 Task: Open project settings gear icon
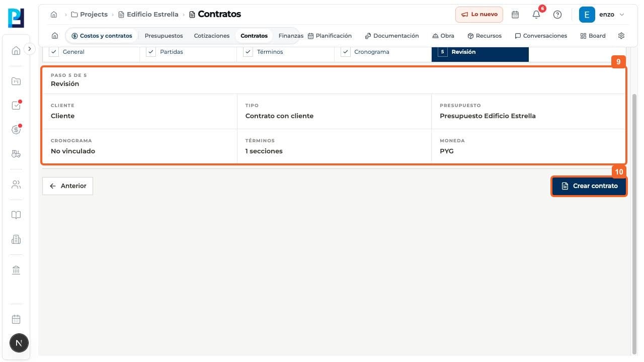[x=621, y=36]
